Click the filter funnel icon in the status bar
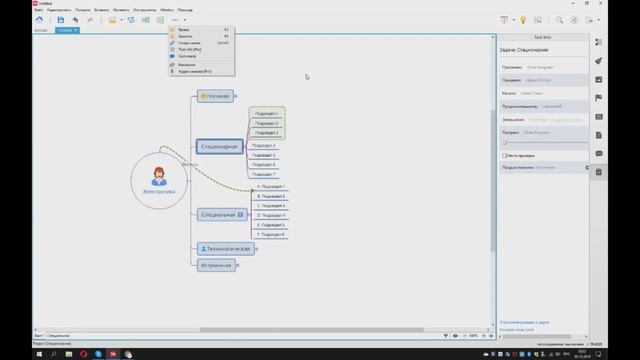The height and width of the screenshot is (360, 640). tap(445, 336)
